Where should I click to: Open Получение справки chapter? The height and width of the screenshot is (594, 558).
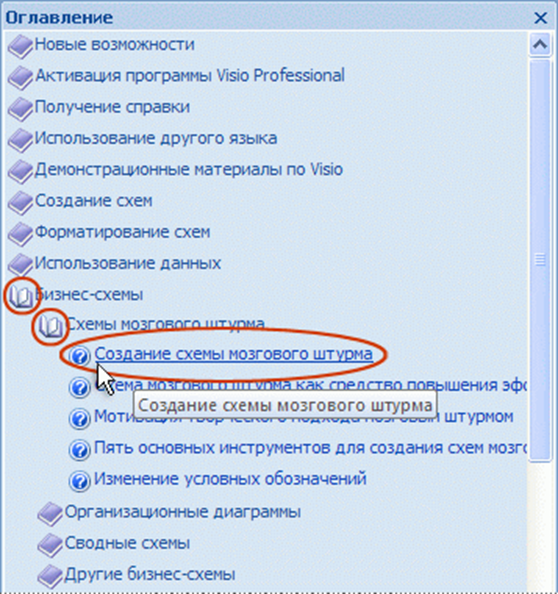(x=112, y=107)
